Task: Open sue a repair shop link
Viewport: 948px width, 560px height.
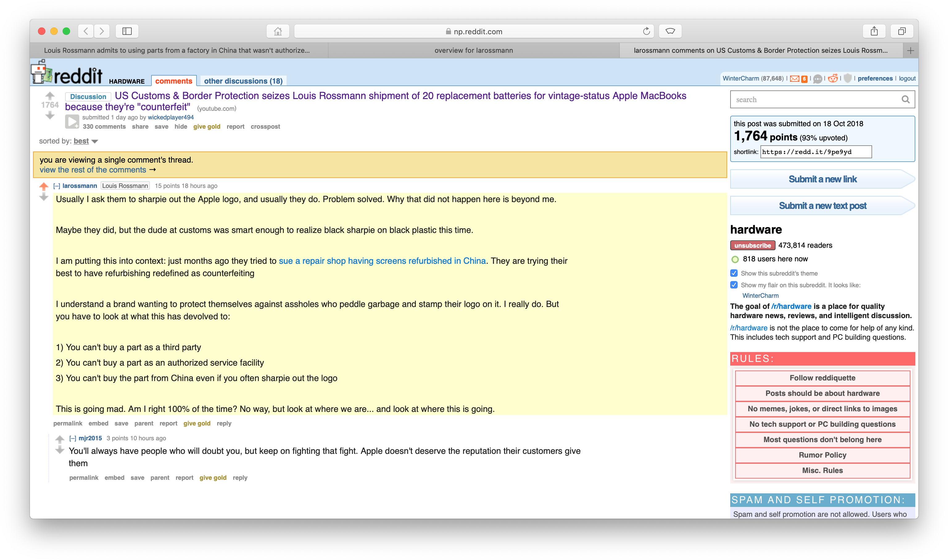Action: tap(382, 261)
